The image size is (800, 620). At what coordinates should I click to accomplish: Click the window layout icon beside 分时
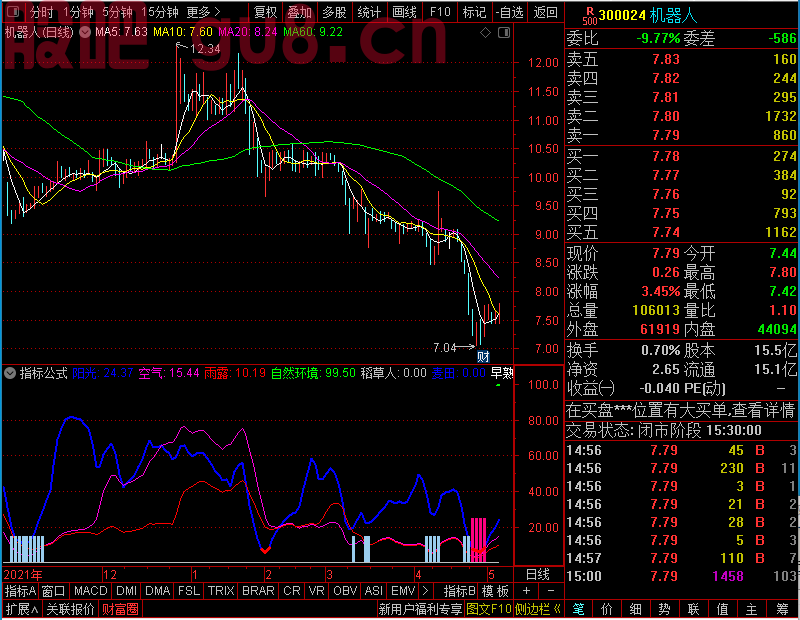[x=13, y=12]
